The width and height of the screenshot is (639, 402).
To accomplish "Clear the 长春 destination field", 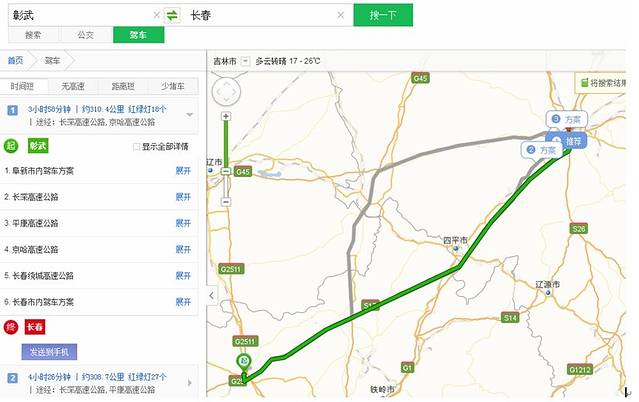I will click(x=341, y=15).
